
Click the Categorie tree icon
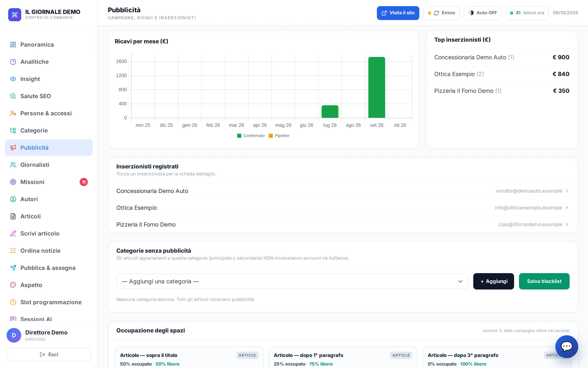pos(13,130)
